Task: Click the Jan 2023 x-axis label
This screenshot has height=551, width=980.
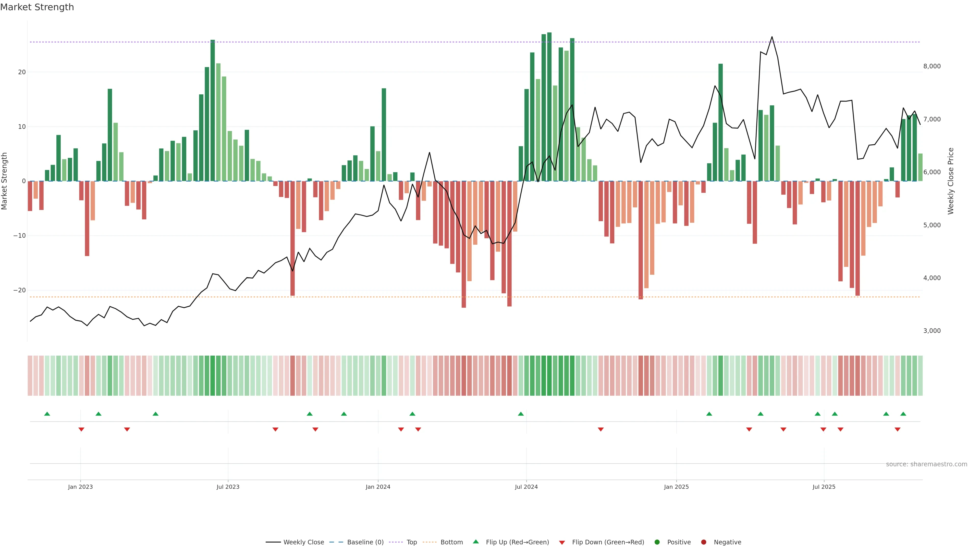Action: [80, 487]
